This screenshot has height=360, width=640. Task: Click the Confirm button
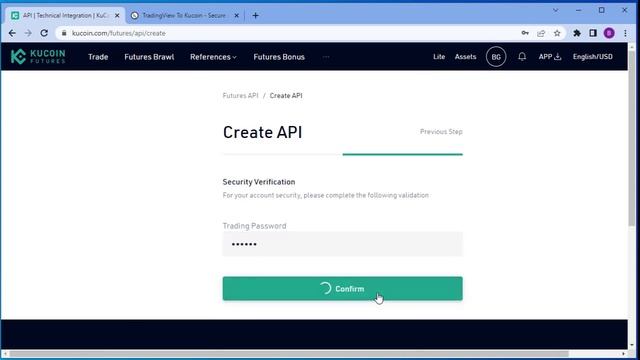(x=342, y=289)
